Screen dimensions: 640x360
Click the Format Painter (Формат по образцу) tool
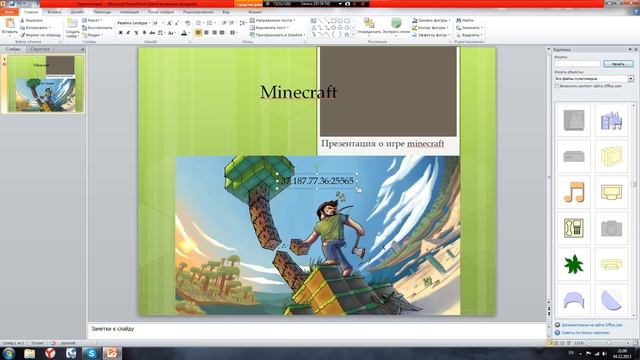(40, 35)
